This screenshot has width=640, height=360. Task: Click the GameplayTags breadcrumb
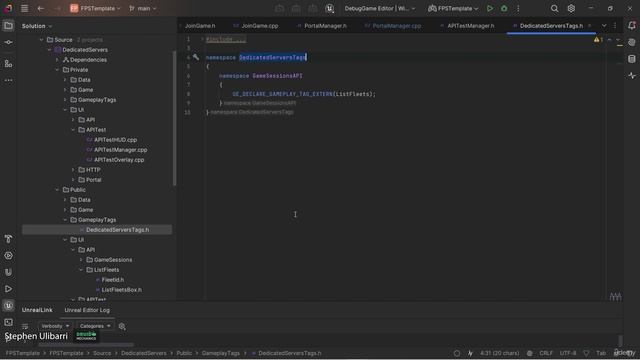click(x=220, y=353)
